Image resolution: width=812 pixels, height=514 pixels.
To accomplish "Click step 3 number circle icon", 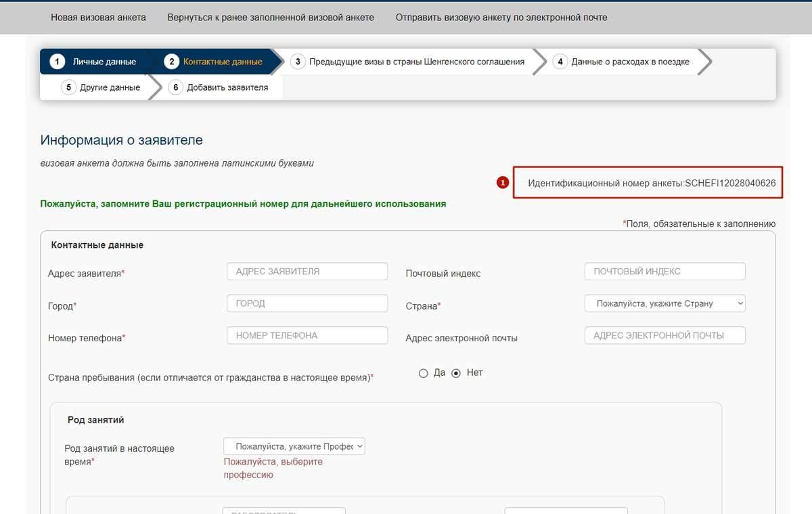I will [x=297, y=62].
